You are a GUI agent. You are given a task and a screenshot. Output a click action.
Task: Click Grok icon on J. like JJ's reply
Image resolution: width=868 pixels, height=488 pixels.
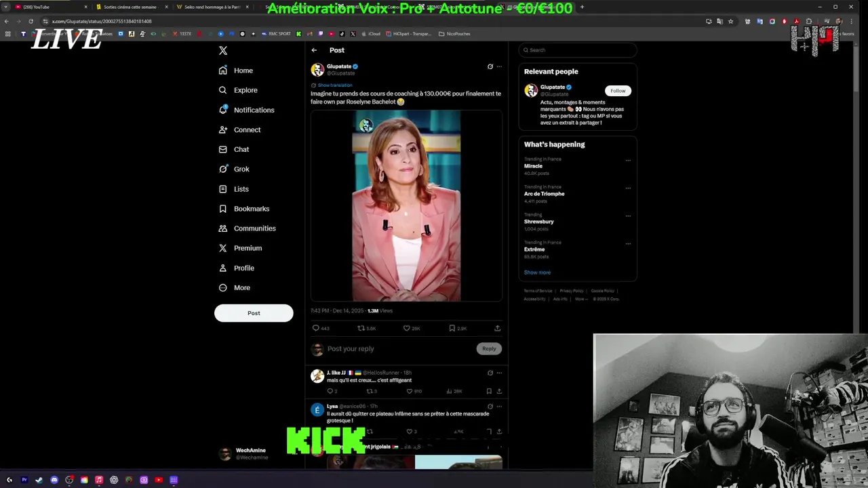[490, 373]
